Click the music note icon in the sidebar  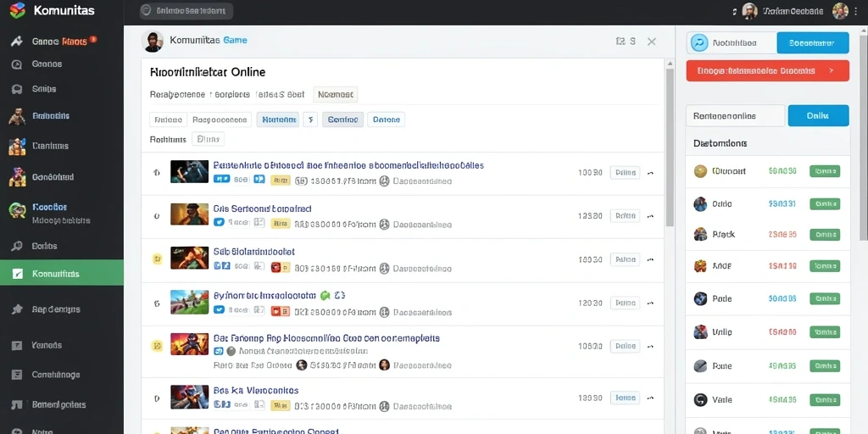click(x=17, y=404)
